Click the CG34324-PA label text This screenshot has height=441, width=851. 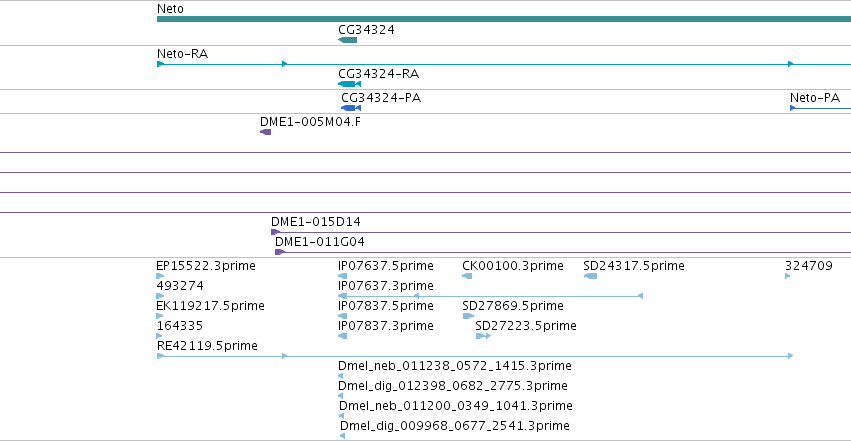tap(381, 98)
